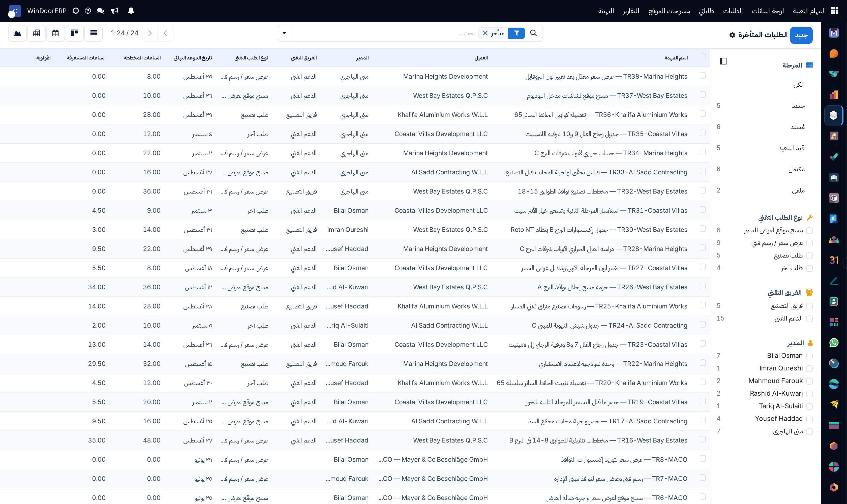Open the blue dollar invoice app icon
Viewport: 847px width, 504px height.
(x=834, y=219)
